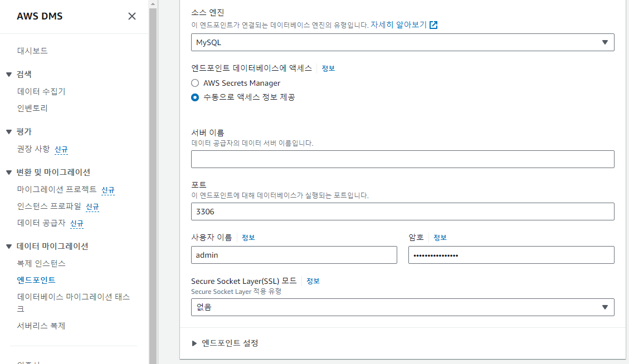Screen dimensions: 629x364
Task: Click 정보 link next to 엔드포인트 데이터베이스에 액세스
Action: 328,68
